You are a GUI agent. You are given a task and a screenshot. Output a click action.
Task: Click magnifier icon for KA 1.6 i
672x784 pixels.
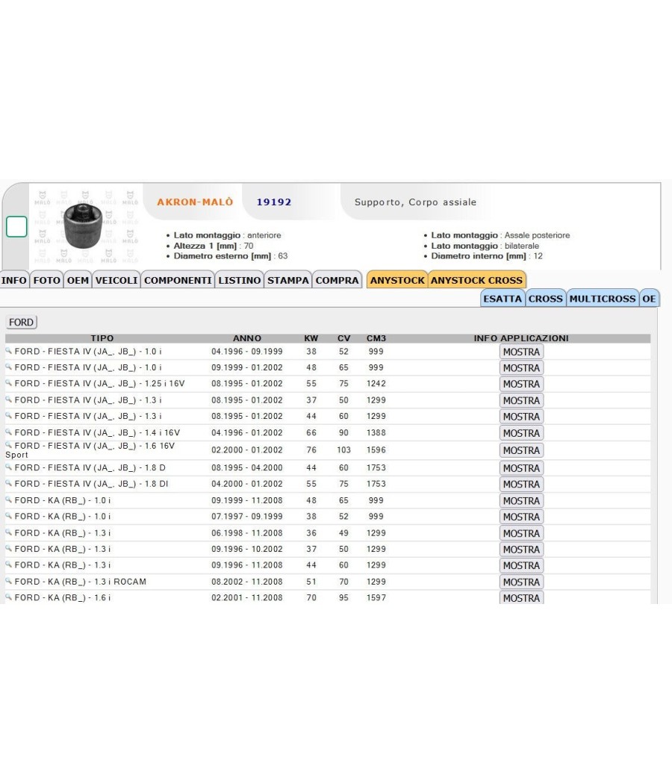point(8,597)
